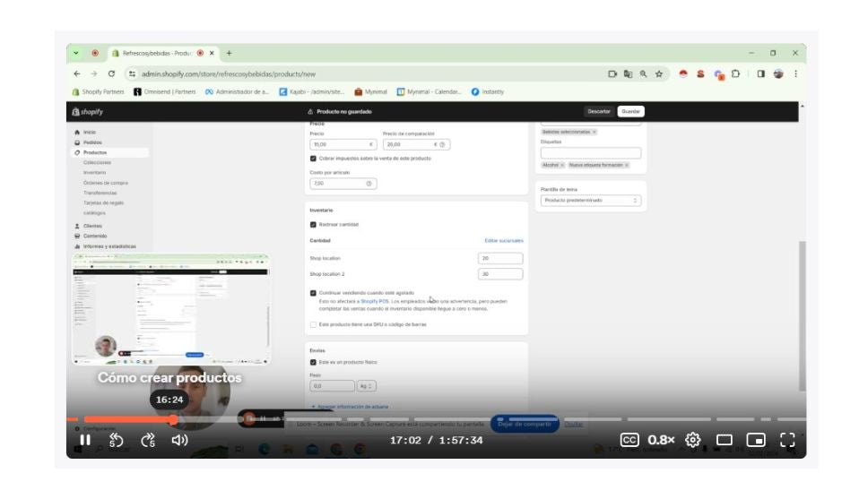Mute the video volume
The height and width of the screenshot is (499, 868).
tap(179, 440)
